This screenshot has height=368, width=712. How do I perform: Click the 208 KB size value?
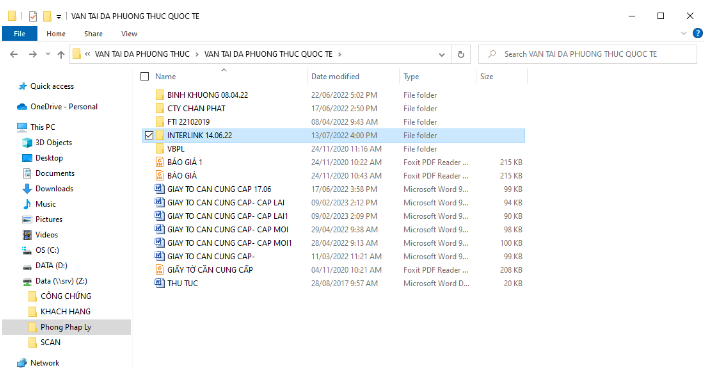(x=511, y=270)
